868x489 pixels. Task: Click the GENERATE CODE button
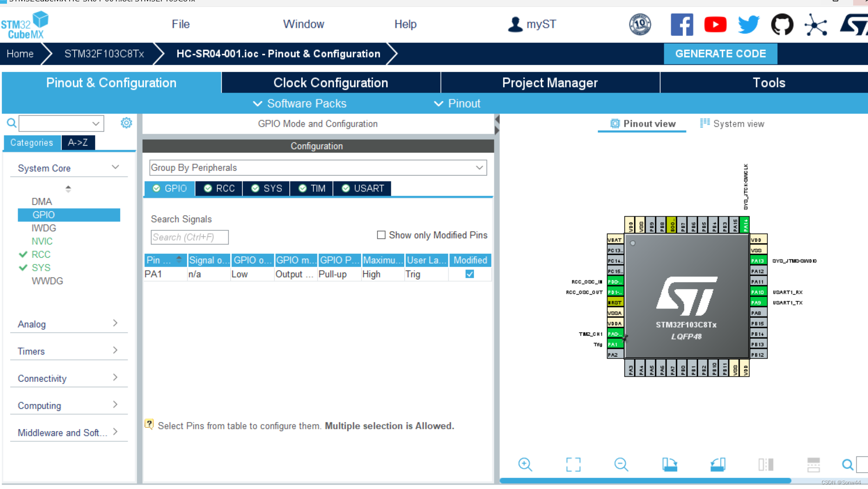(720, 54)
